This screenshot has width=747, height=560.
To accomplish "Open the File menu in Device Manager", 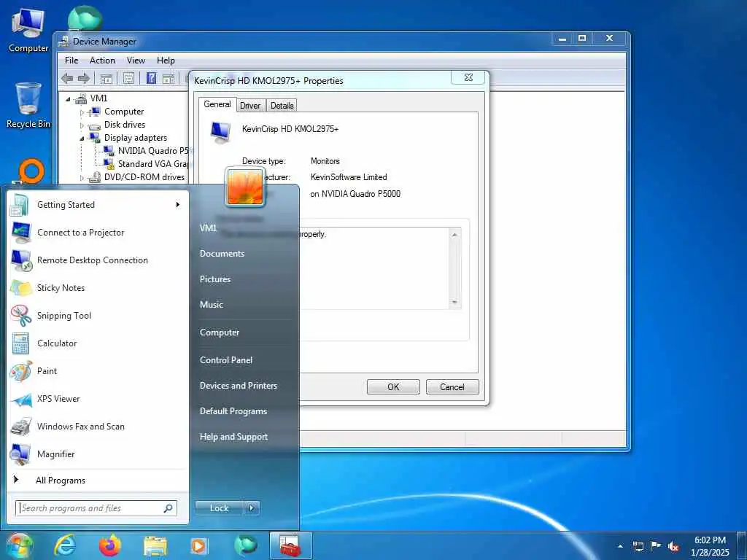I will tap(71, 61).
